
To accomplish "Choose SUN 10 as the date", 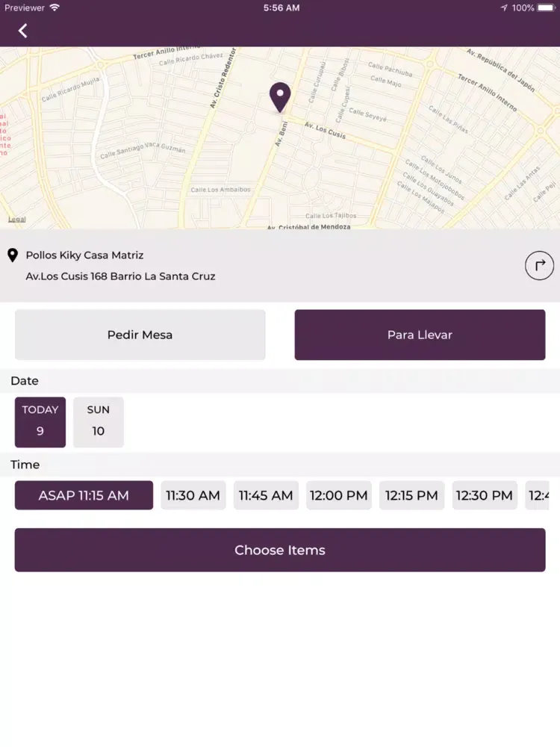I will tap(98, 422).
